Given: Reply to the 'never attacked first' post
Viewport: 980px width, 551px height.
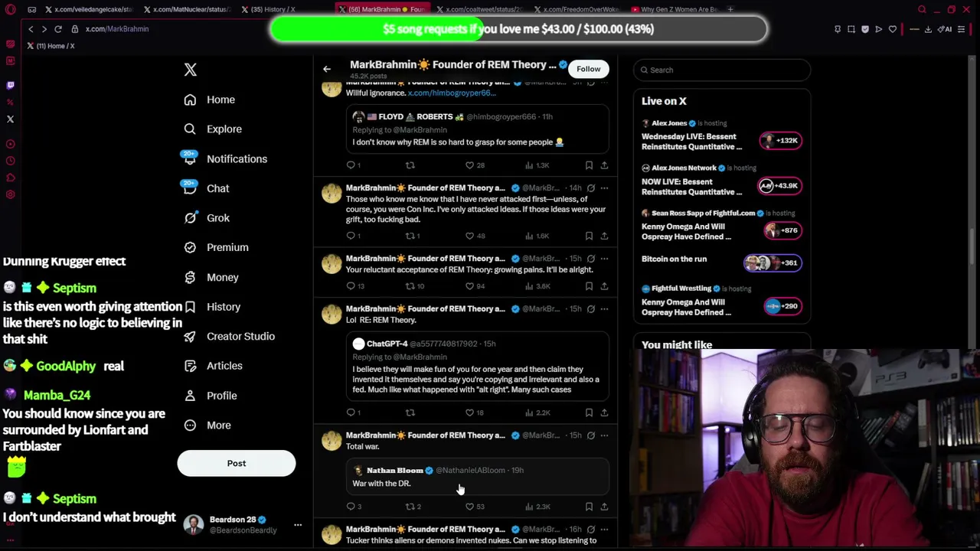Looking at the screenshot, I should coord(352,236).
